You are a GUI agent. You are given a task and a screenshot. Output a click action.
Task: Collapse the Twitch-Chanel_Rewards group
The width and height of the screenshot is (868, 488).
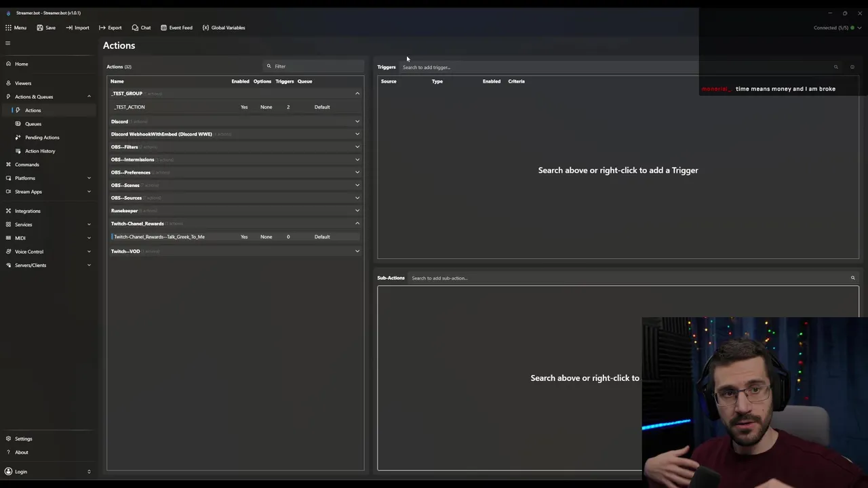click(x=357, y=224)
